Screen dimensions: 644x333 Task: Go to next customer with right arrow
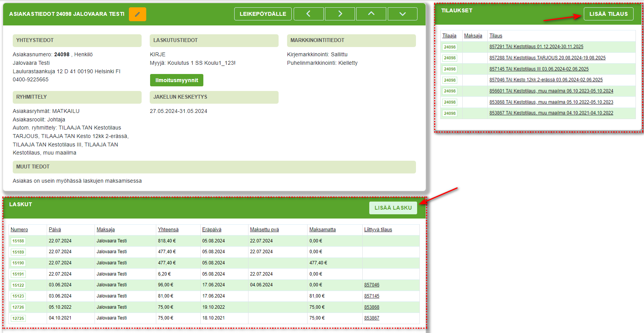pos(340,14)
